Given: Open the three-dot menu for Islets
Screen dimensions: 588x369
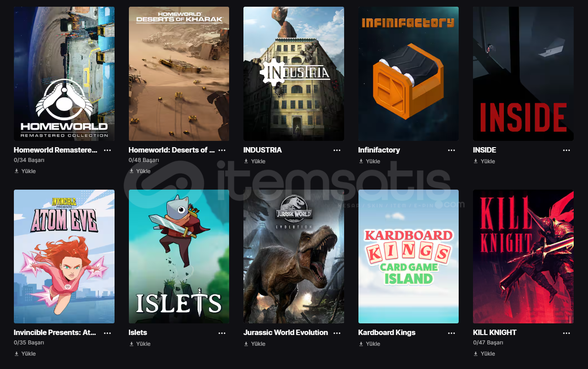Looking at the screenshot, I should [222, 333].
